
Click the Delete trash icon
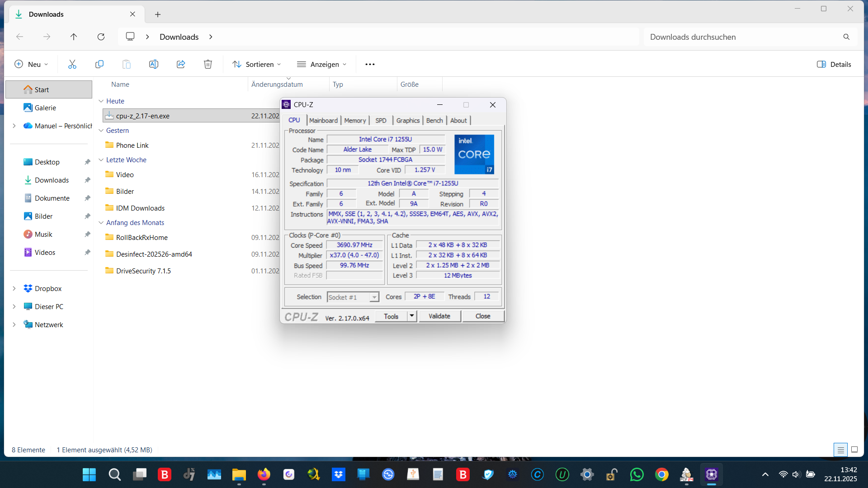[x=208, y=64]
